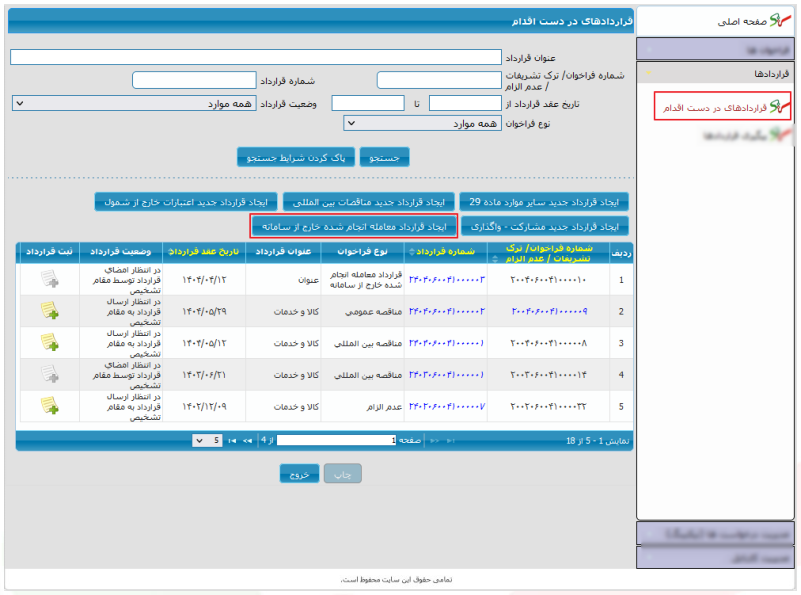Click the greyed register-contract icon in row 1
801x595 pixels.
(x=50, y=279)
